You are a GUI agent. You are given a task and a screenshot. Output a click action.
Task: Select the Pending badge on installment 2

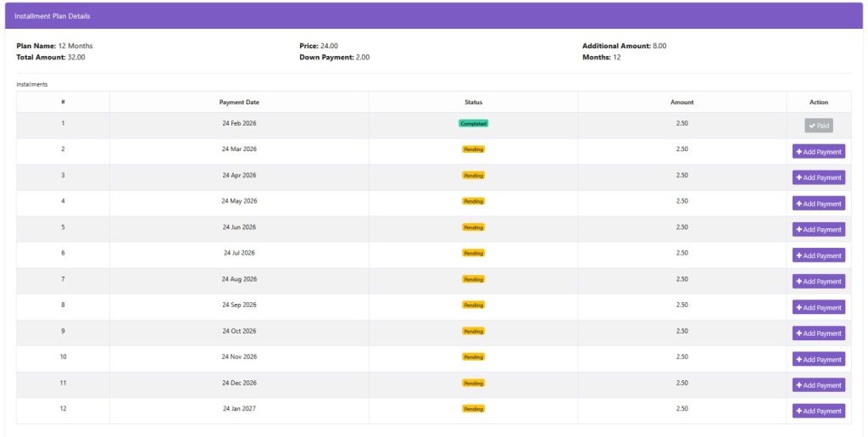click(473, 149)
